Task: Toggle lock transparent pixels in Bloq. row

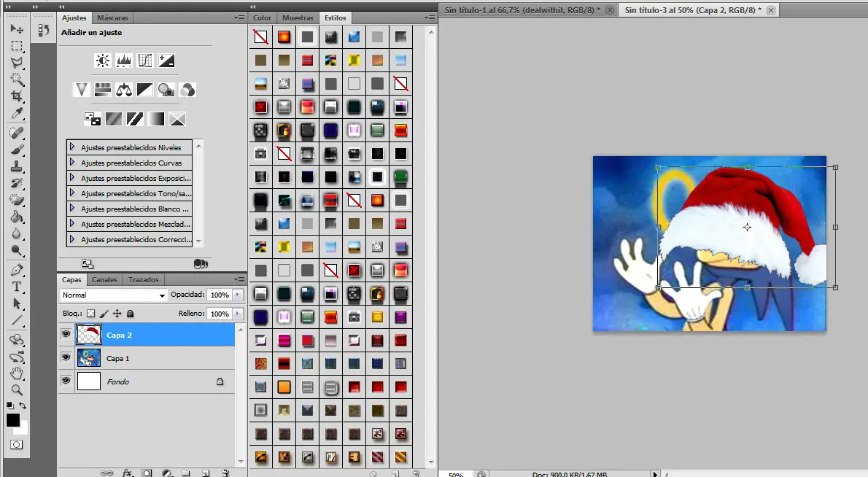Action: [91, 314]
